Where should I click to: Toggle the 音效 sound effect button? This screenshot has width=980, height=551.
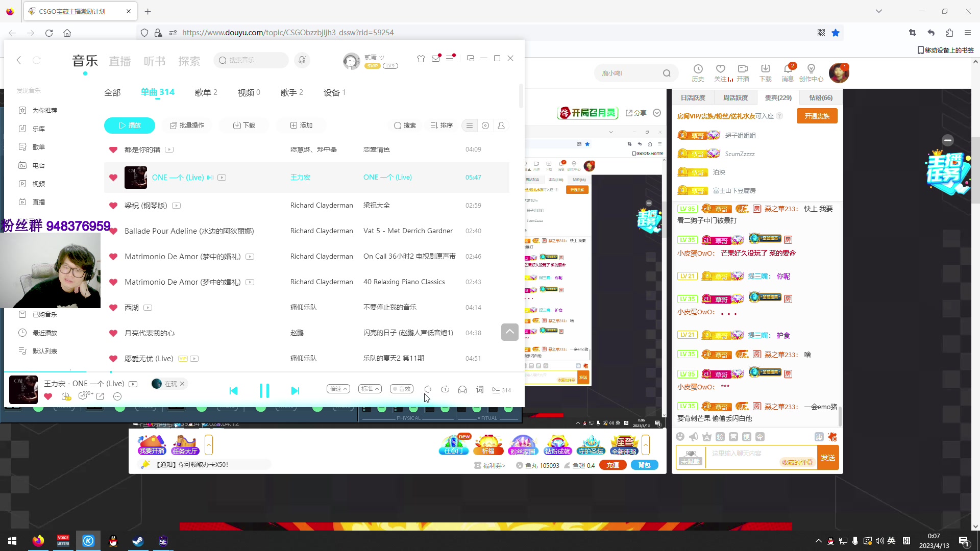coord(402,389)
